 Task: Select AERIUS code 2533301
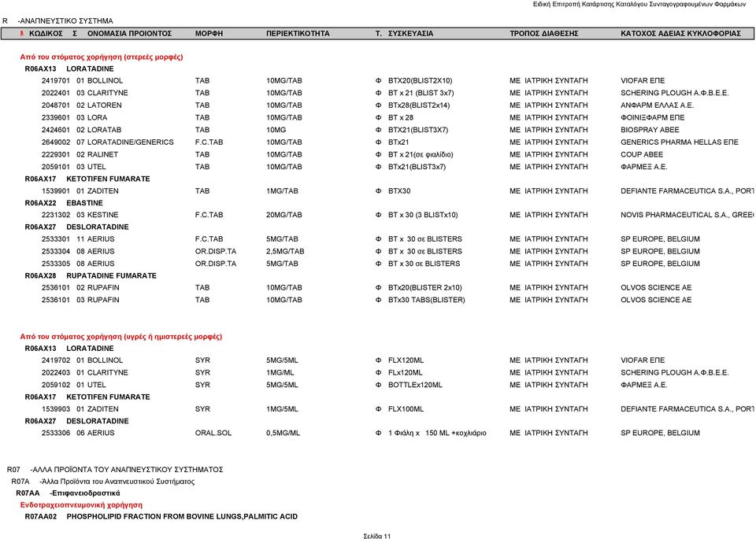pyautogui.click(x=56, y=239)
